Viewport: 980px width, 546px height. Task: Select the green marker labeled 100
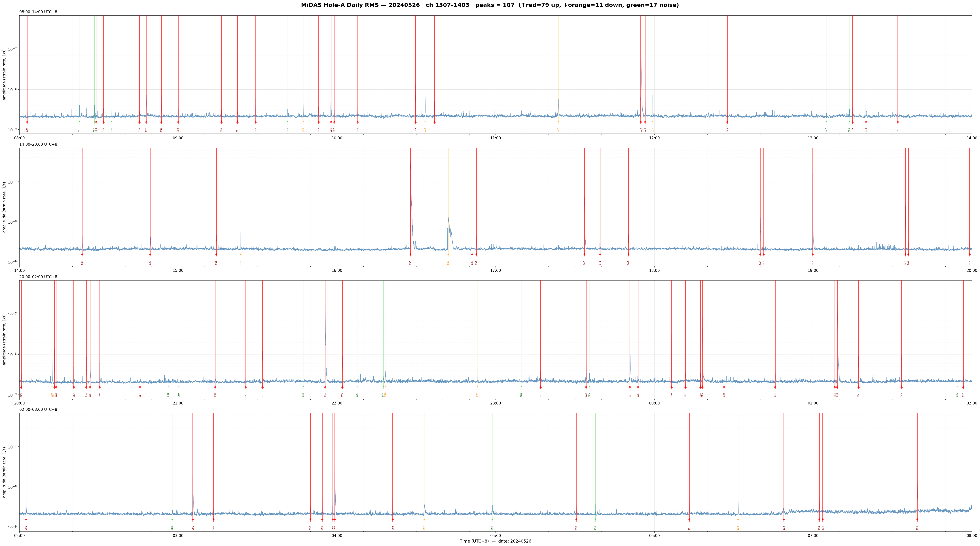[x=595, y=519]
